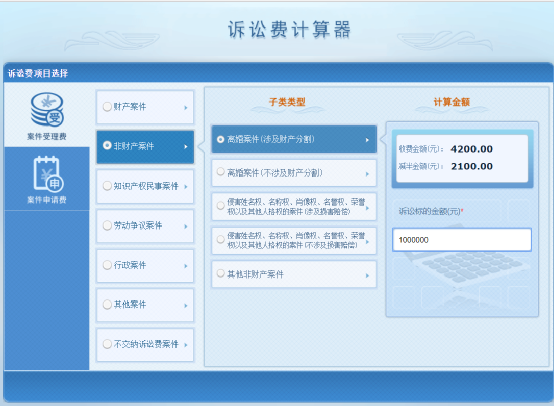
Task: Select 离婚案件(不涉及财产分割) subtype
Action: coord(294,173)
